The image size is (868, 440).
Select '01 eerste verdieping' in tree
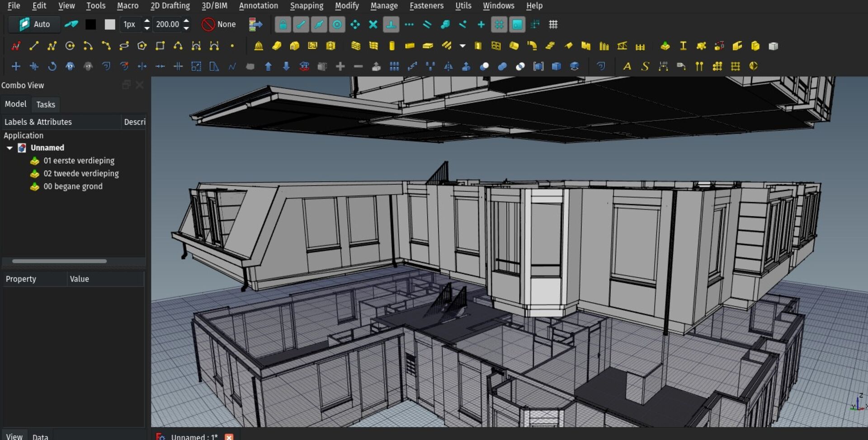(x=79, y=160)
